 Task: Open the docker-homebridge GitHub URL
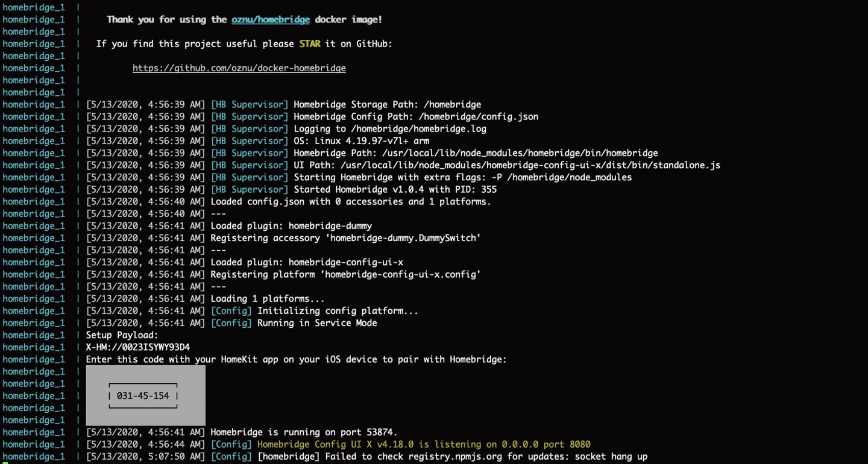coord(239,67)
